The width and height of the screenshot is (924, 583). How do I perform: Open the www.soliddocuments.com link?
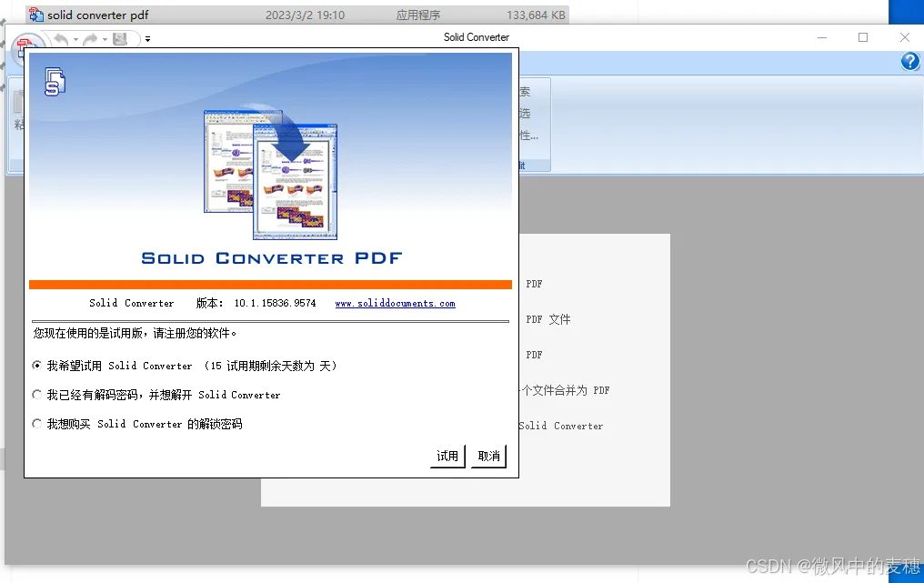[395, 303]
